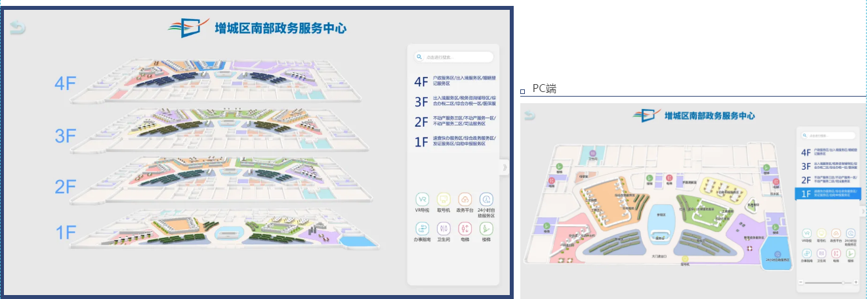Select the 取号机 icon in left panel

click(443, 199)
